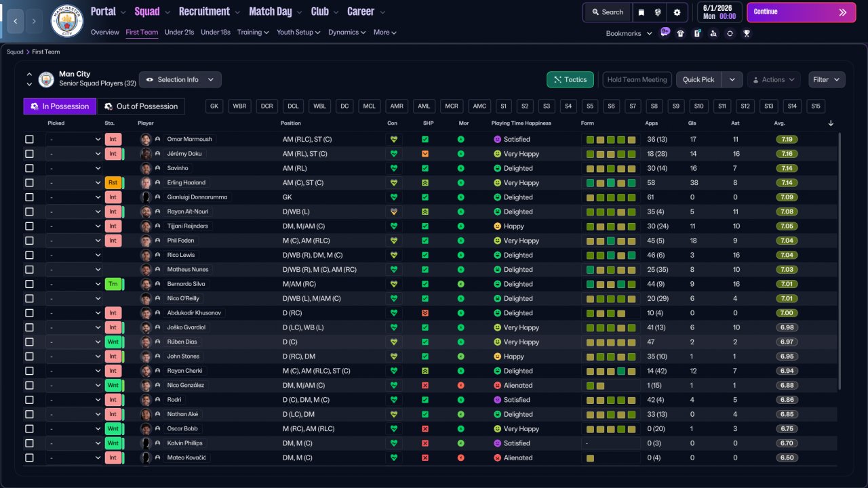Open the Filter dropdown
The image size is (868, 488).
coord(827,80)
